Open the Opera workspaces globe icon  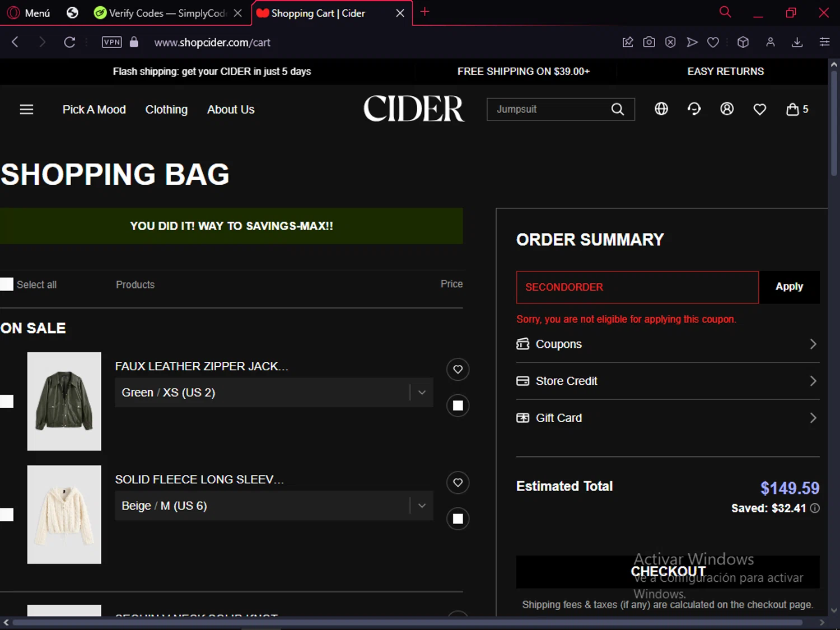(72, 13)
